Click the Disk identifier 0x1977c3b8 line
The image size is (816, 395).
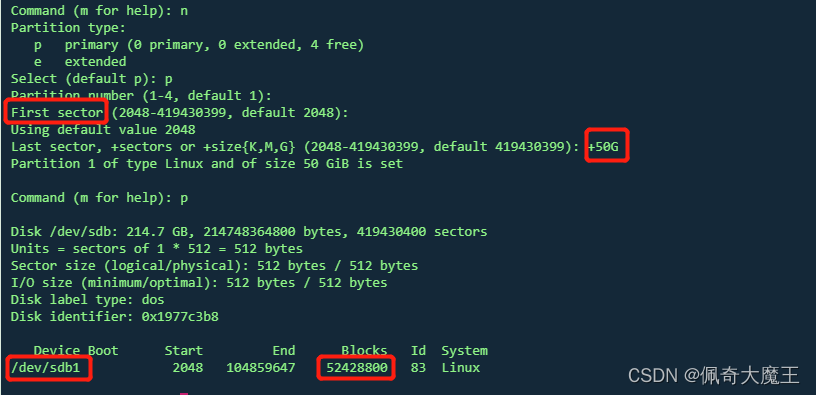tap(114, 317)
